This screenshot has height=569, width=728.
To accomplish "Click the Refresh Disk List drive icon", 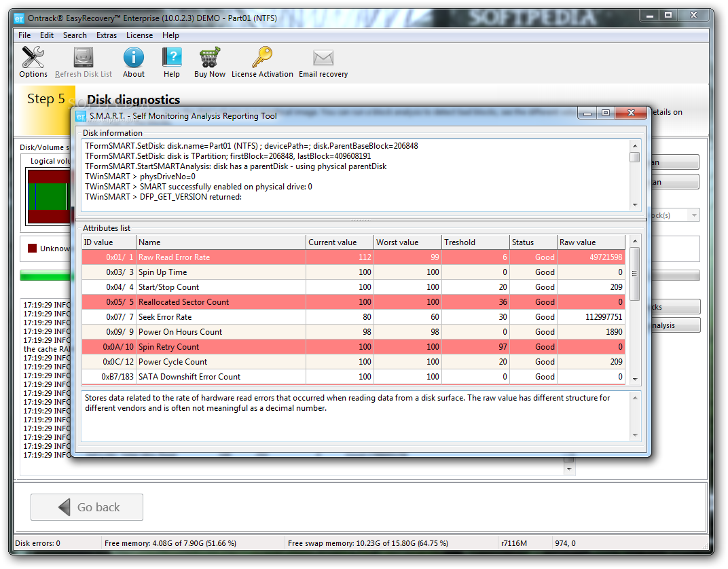I will pos(84,58).
